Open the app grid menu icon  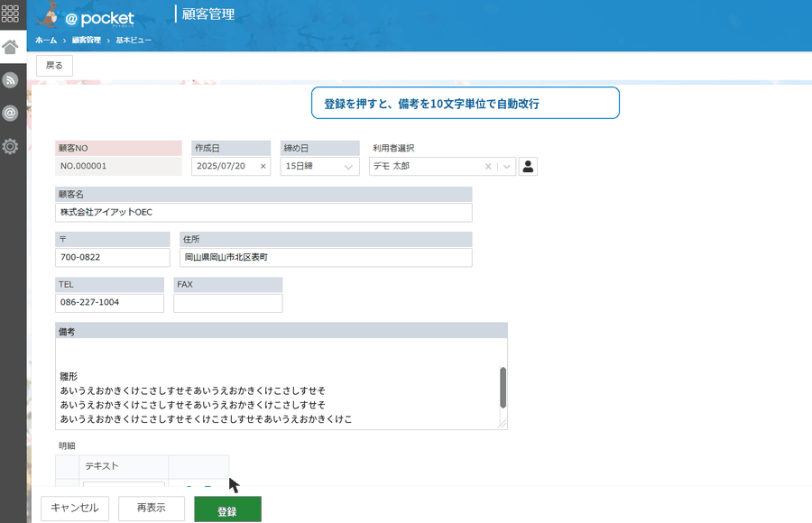[x=10, y=13]
